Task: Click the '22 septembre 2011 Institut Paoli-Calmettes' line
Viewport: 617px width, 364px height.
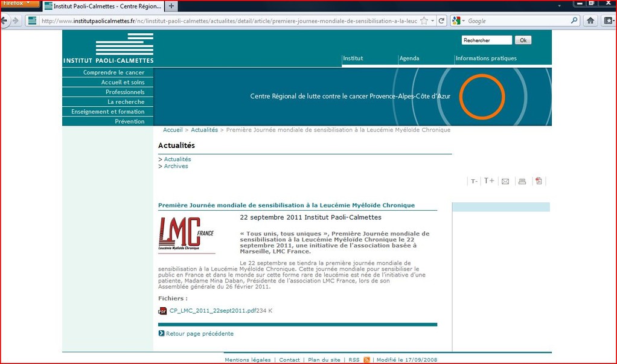Action: pyautogui.click(x=310, y=217)
